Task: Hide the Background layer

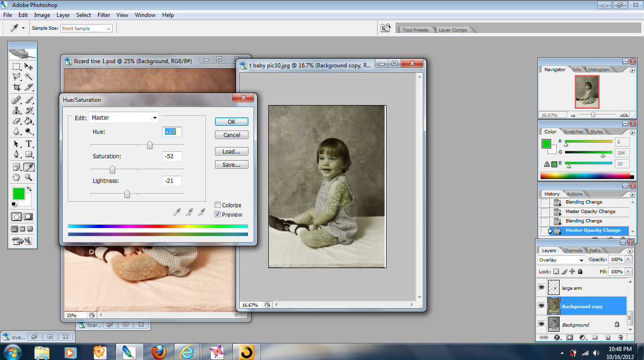Action: tap(541, 324)
